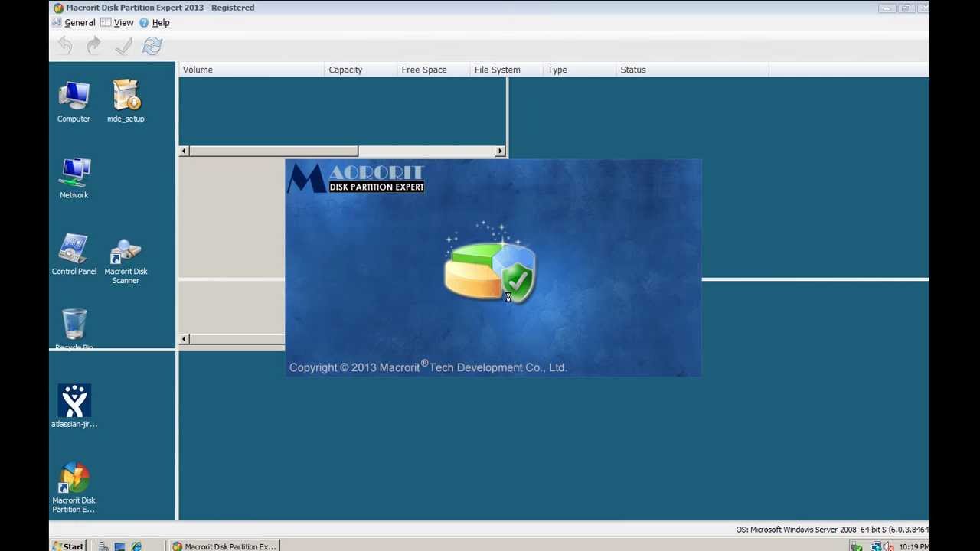Select the Macrorit Disk Partition Expert shortcut

tap(74, 487)
